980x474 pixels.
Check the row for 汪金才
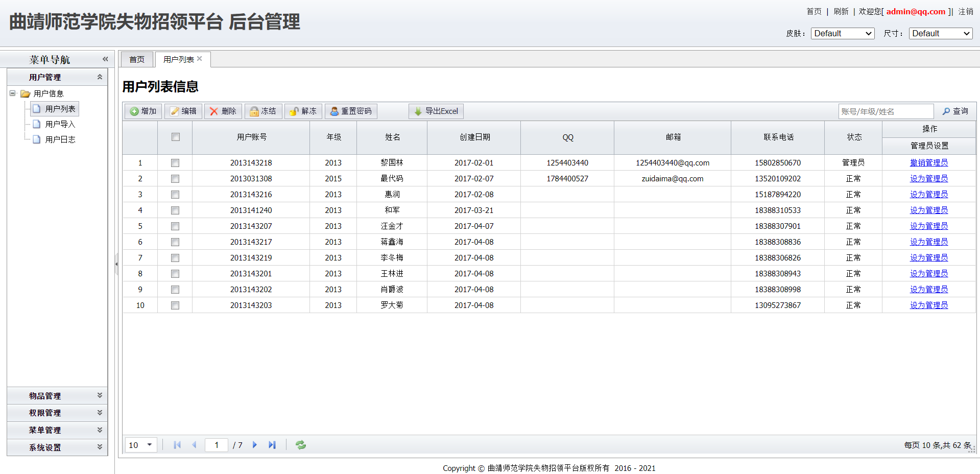(x=175, y=226)
